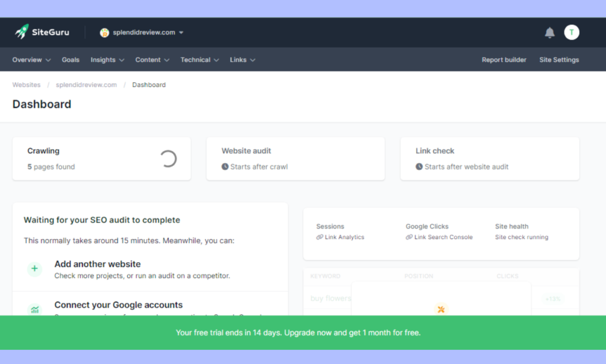
Task: Click the splendidreview.com site favicon in header
Action: [104, 33]
